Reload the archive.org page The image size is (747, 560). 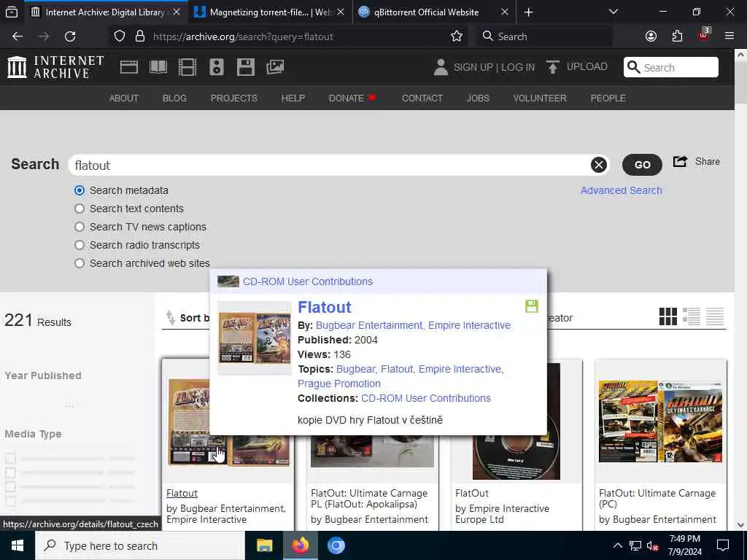[70, 36]
